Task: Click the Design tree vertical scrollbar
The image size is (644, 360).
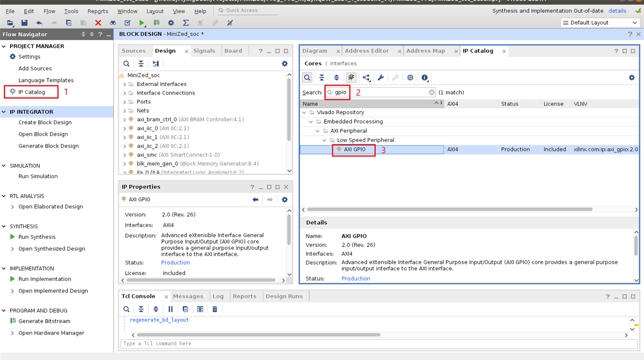Action: (x=289, y=110)
